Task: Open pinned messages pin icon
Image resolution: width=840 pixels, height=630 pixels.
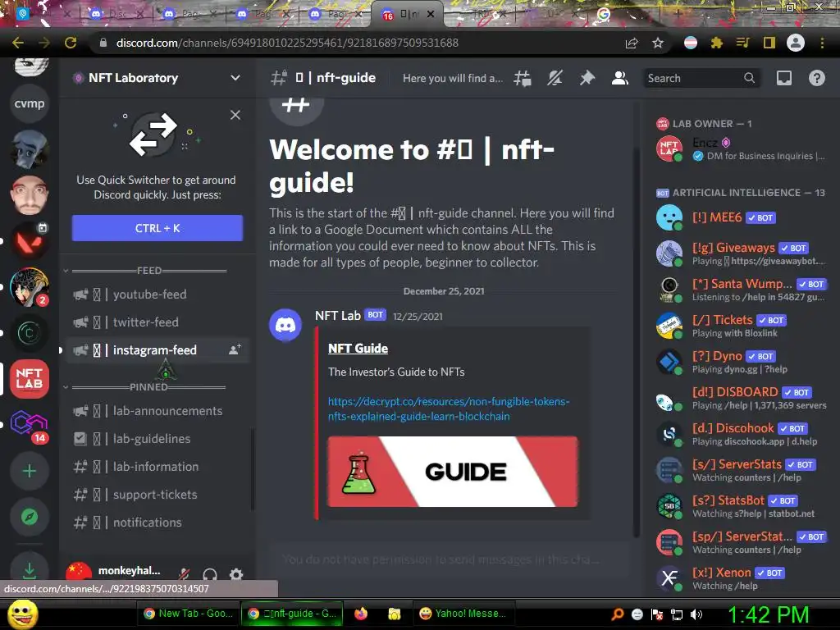Action: (x=587, y=78)
